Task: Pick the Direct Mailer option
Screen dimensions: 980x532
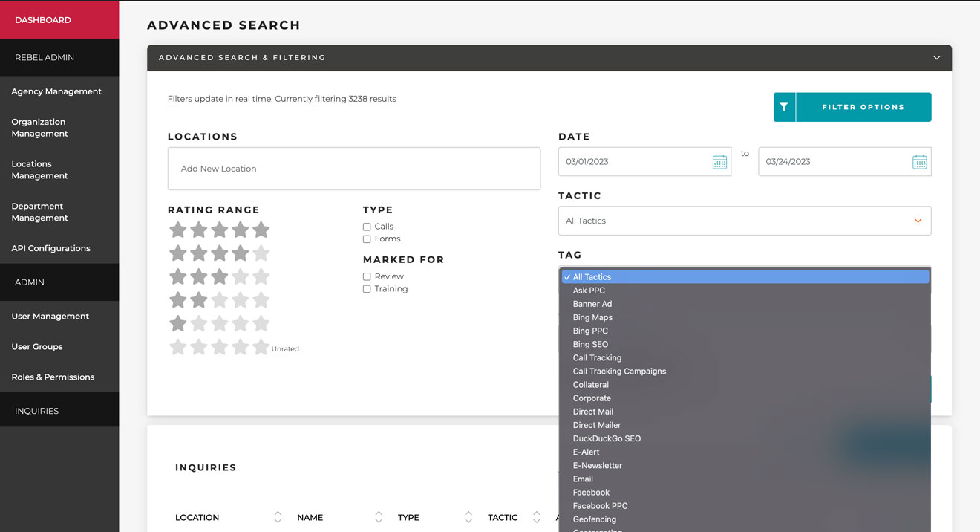Action: pyautogui.click(x=745, y=425)
